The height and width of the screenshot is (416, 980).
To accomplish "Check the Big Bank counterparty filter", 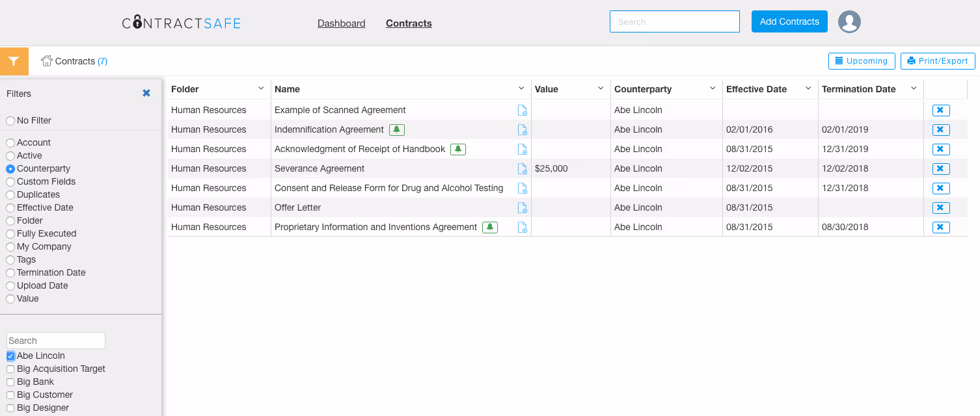I will (10, 382).
